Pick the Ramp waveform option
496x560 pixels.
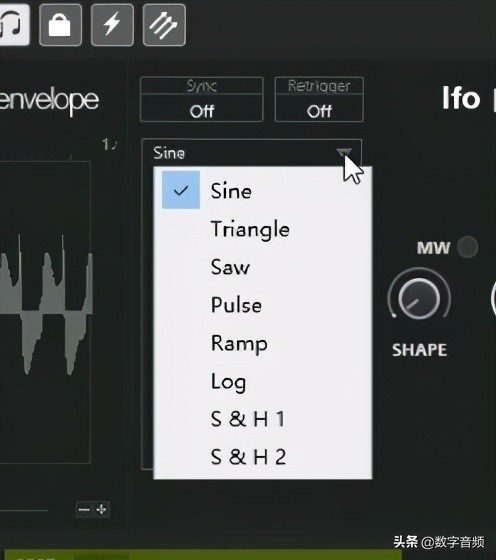263,343
